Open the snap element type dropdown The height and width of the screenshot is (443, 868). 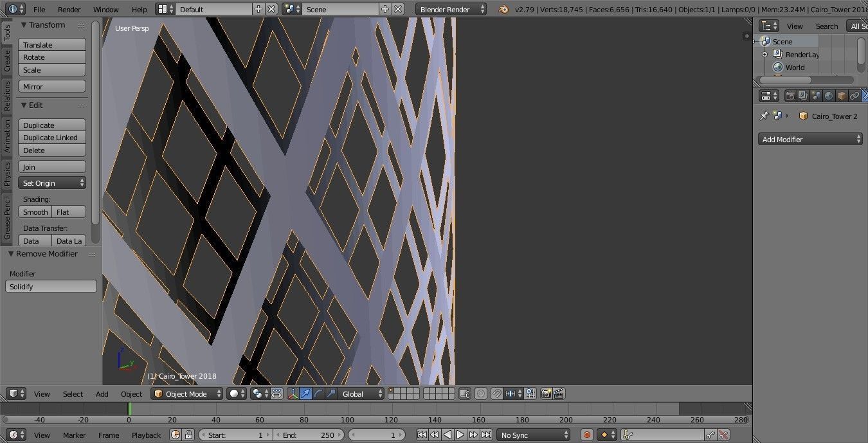(x=512, y=393)
